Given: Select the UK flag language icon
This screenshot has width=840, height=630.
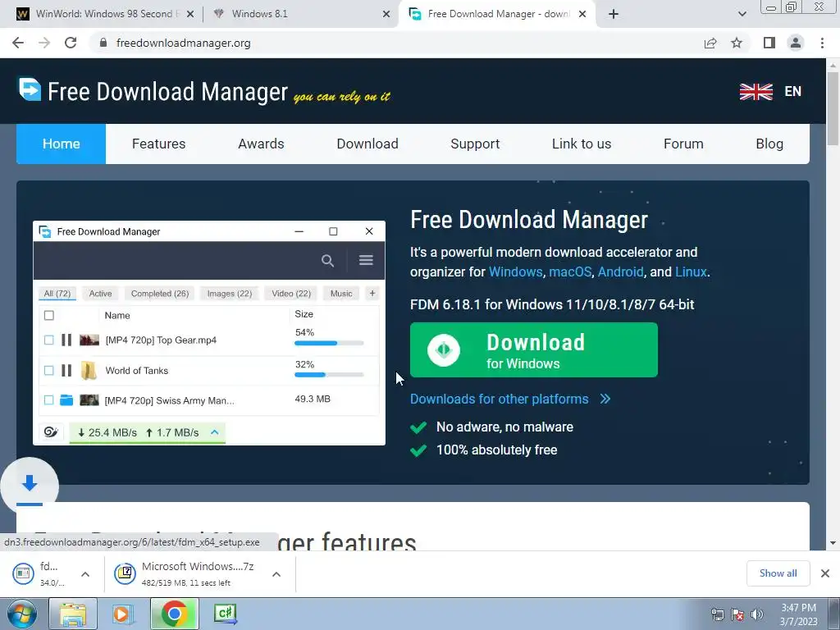Looking at the screenshot, I should coord(756,92).
